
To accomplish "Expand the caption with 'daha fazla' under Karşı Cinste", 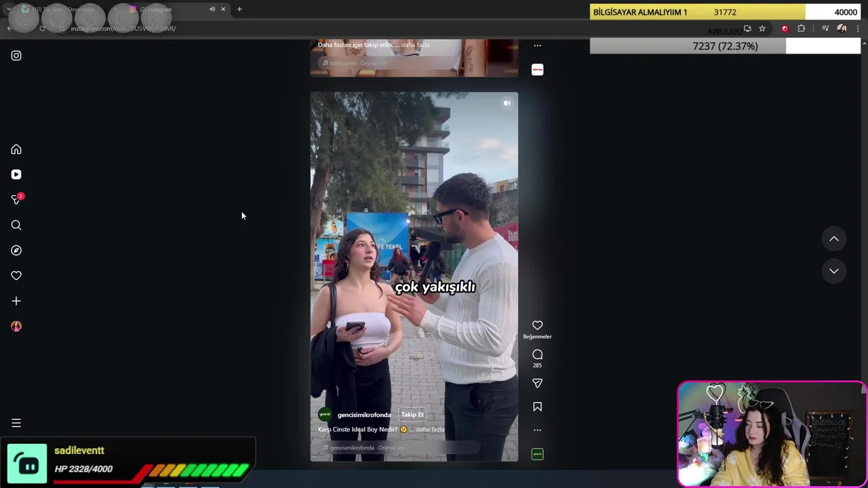I will tap(430, 430).
